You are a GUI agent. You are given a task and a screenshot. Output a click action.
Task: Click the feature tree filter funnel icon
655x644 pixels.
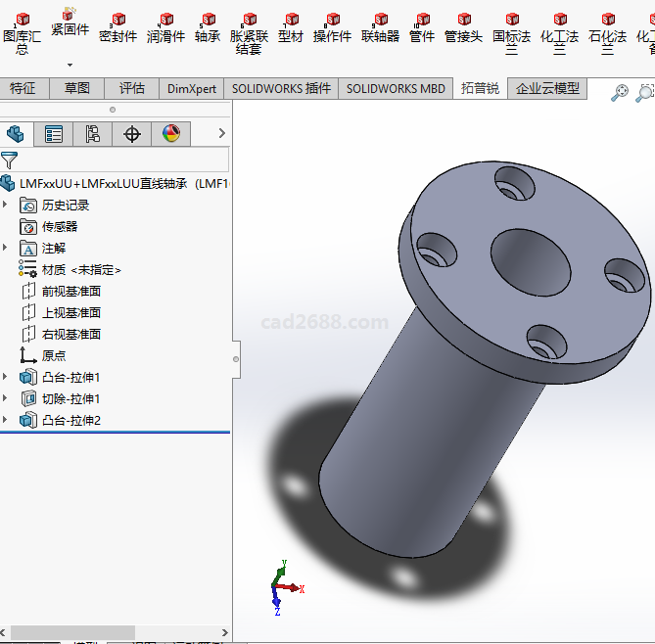(10, 161)
